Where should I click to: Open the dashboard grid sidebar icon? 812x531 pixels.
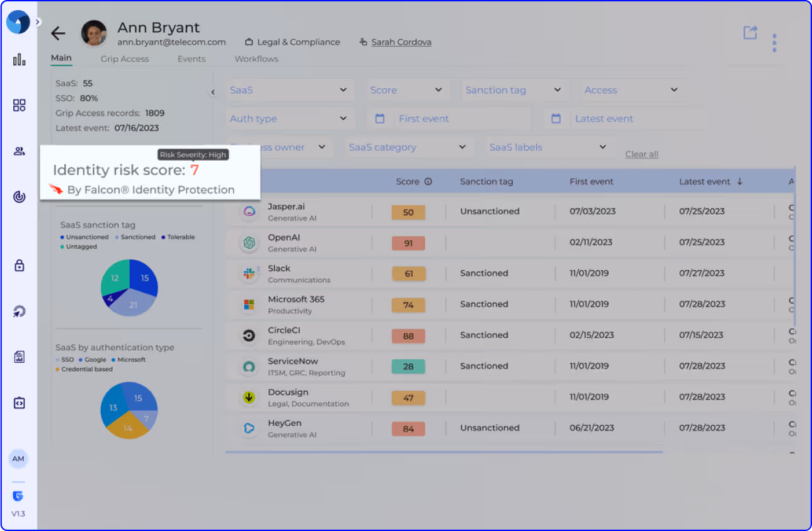click(x=19, y=105)
